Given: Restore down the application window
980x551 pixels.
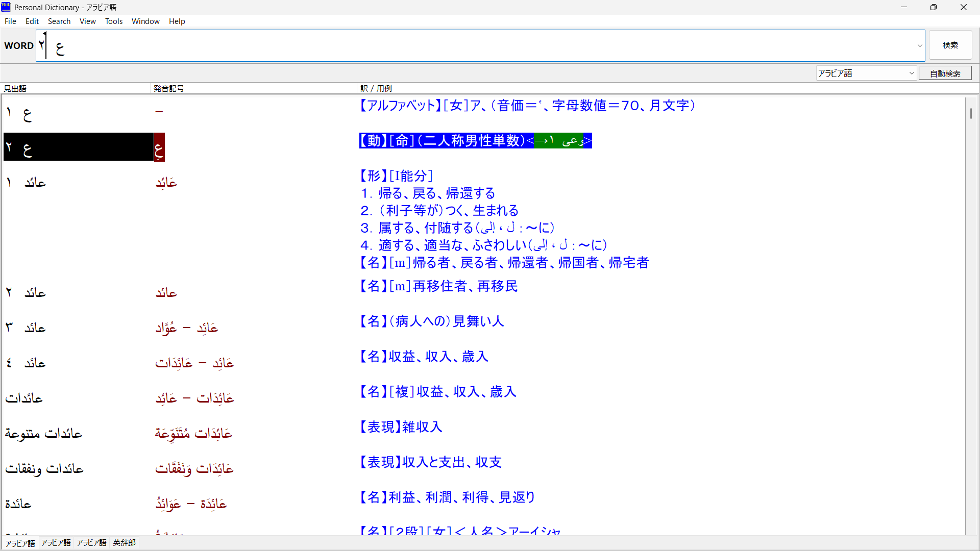Looking at the screenshot, I should (933, 7).
